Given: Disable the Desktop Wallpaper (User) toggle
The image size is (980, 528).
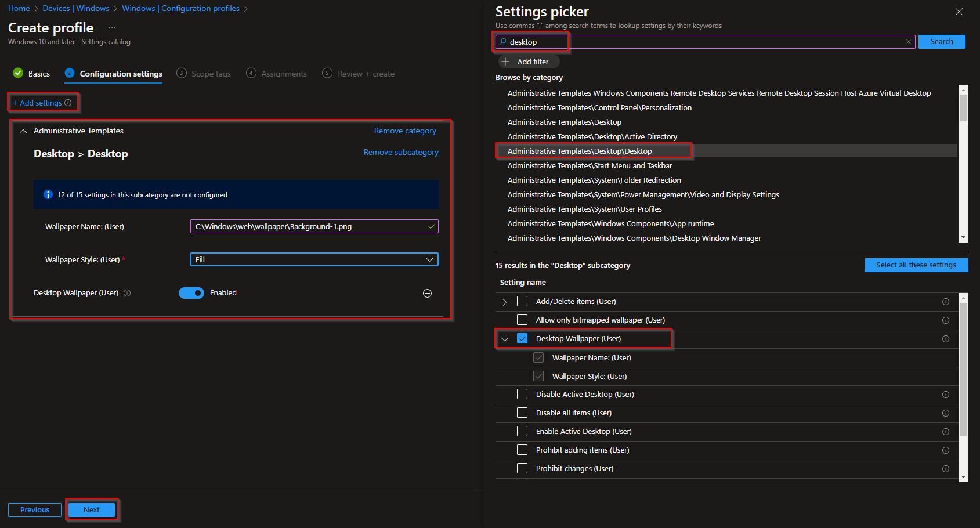Looking at the screenshot, I should click(191, 293).
